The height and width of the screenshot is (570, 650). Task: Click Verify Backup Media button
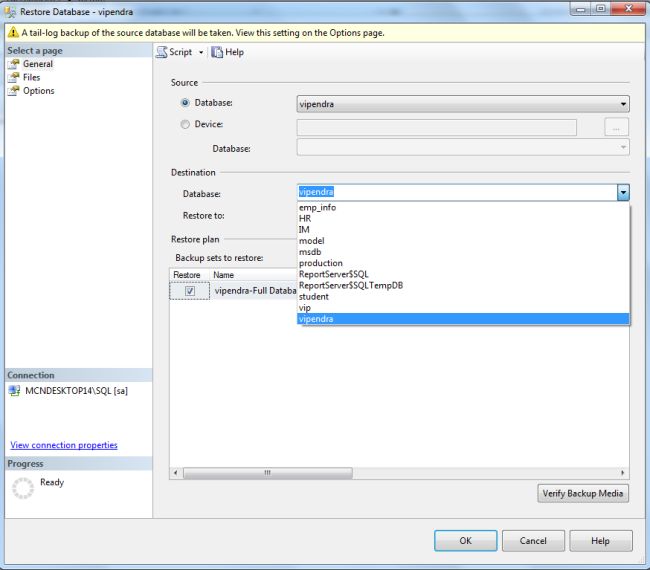[x=583, y=493]
